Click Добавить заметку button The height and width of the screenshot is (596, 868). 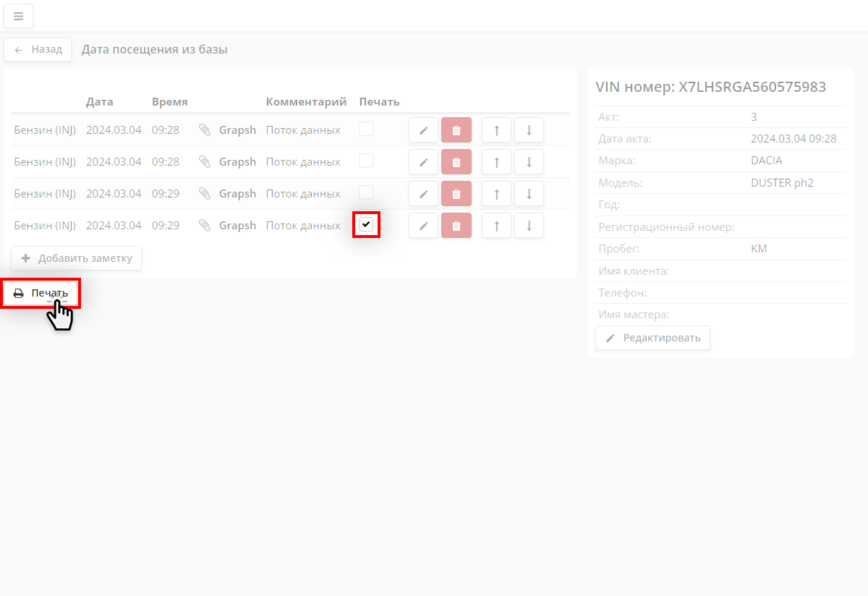point(76,258)
